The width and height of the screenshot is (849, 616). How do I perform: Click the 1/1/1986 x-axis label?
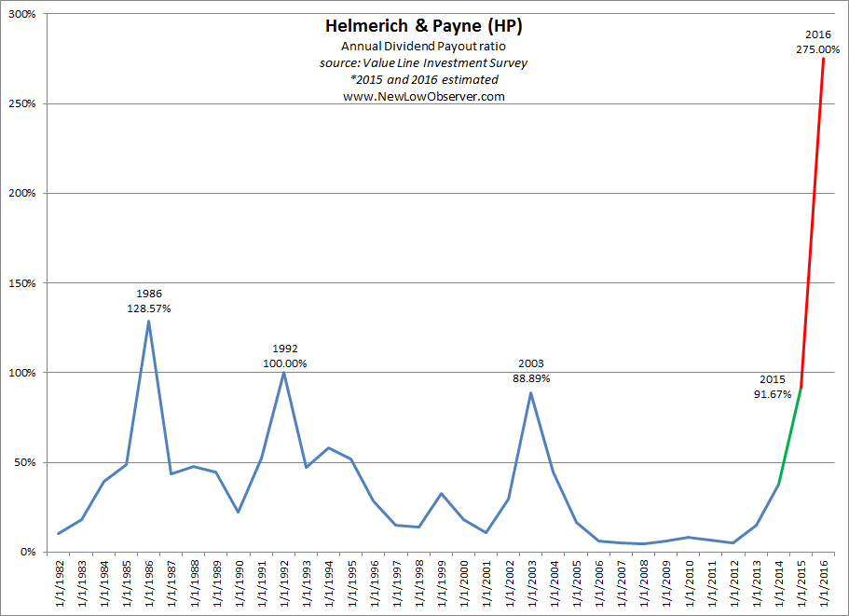149,583
